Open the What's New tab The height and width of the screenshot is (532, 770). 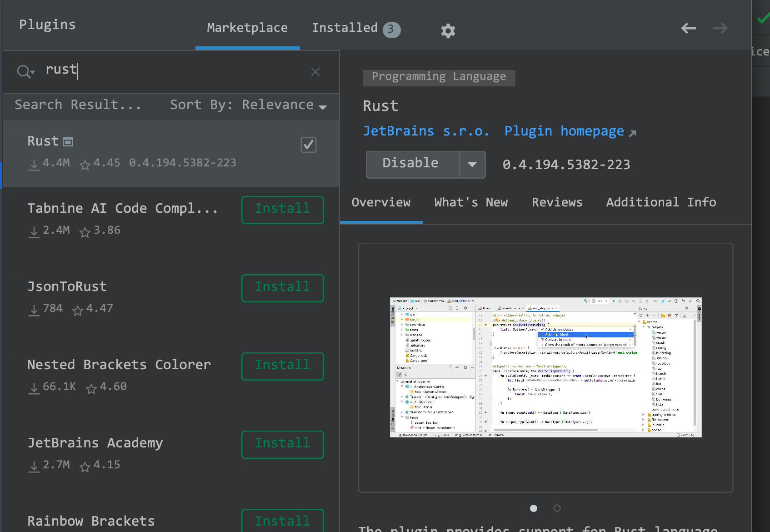click(471, 202)
